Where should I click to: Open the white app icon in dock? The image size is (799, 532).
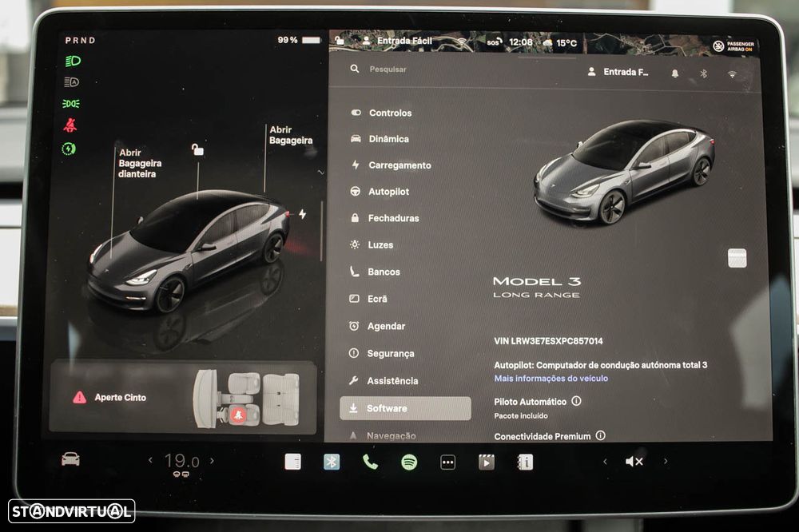(x=292, y=462)
